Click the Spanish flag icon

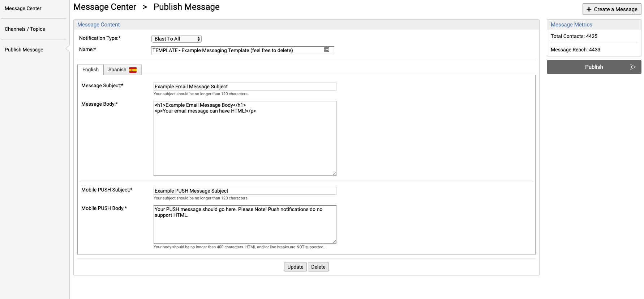click(x=133, y=70)
